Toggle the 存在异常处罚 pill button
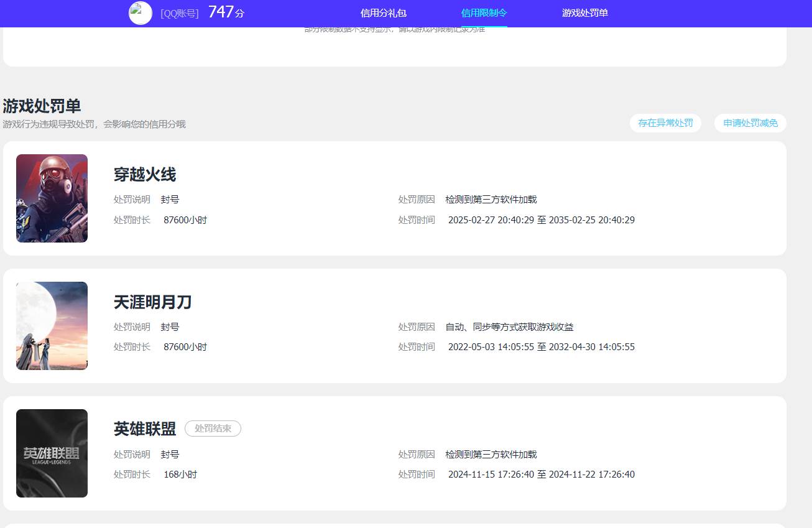 click(665, 123)
